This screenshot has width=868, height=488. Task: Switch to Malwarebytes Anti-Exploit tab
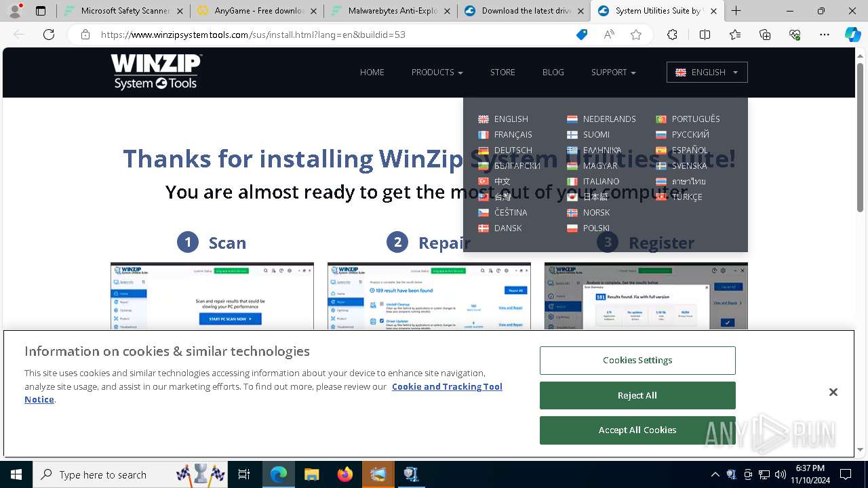[390, 11]
